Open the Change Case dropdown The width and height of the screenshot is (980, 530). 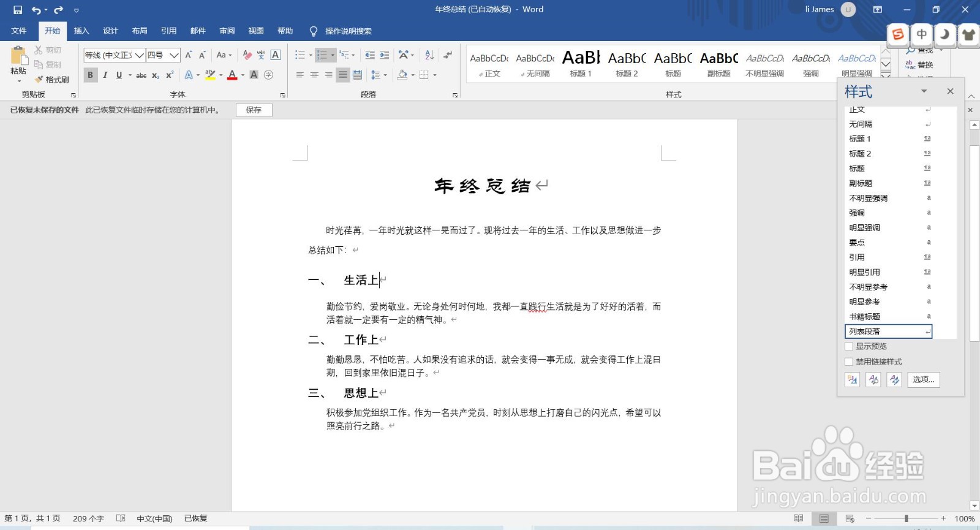coord(224,55)
